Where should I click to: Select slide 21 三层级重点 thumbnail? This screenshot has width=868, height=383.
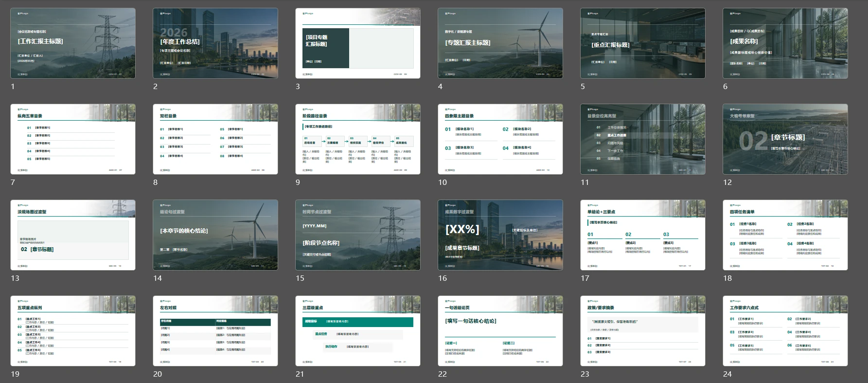358,331
